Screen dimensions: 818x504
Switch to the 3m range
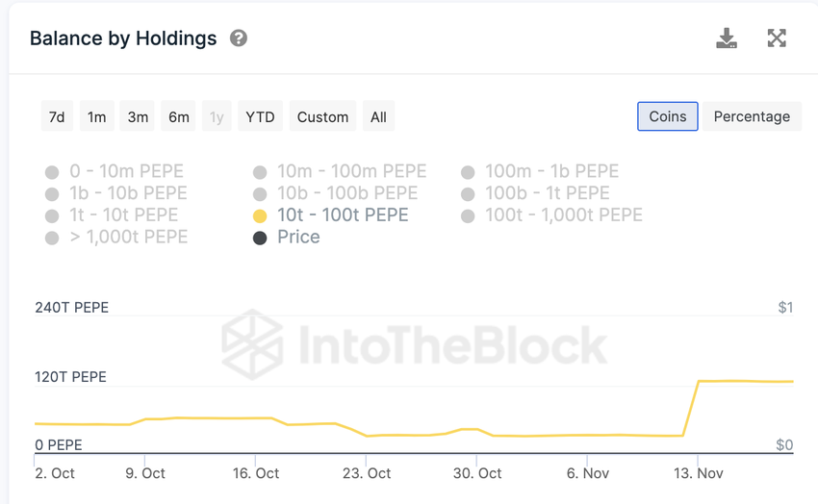[x=139, y=117]
